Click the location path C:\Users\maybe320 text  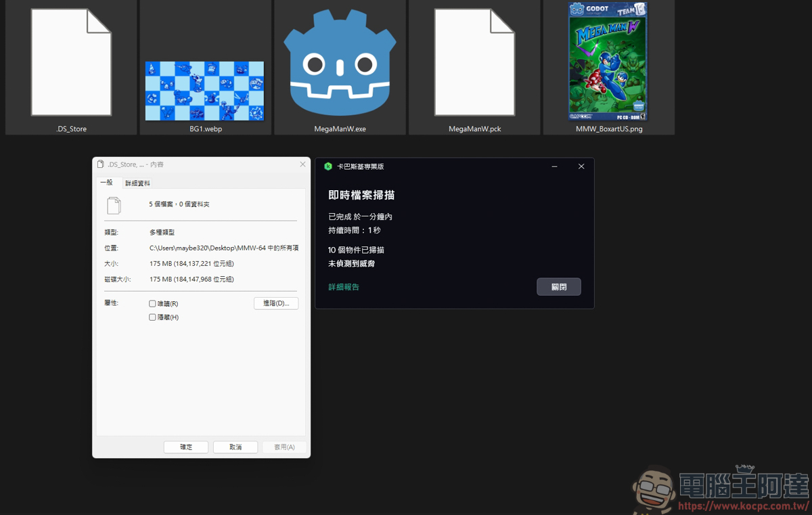[224, 248]
